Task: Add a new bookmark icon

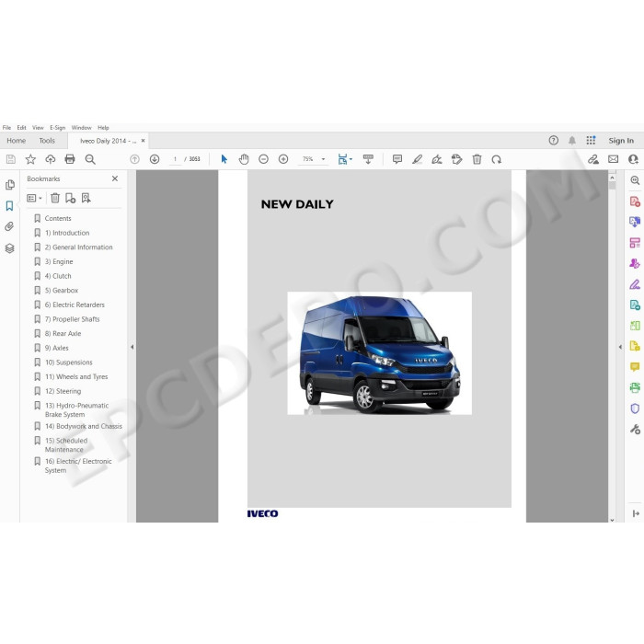Action: 70,199
